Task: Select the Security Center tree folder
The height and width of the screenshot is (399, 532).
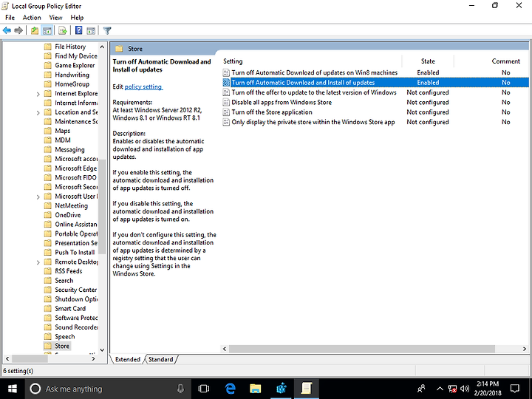Action: pyautogui.click(x=76, y=290)
